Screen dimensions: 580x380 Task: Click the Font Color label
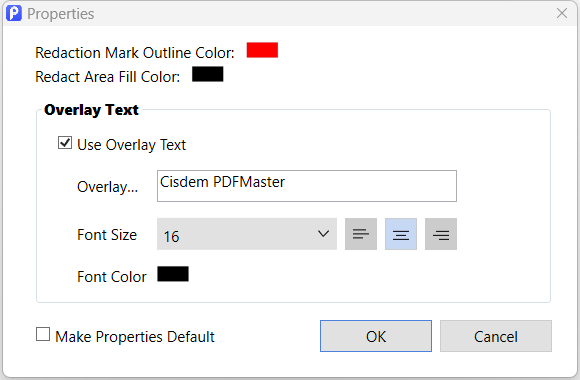click(112, 277)
